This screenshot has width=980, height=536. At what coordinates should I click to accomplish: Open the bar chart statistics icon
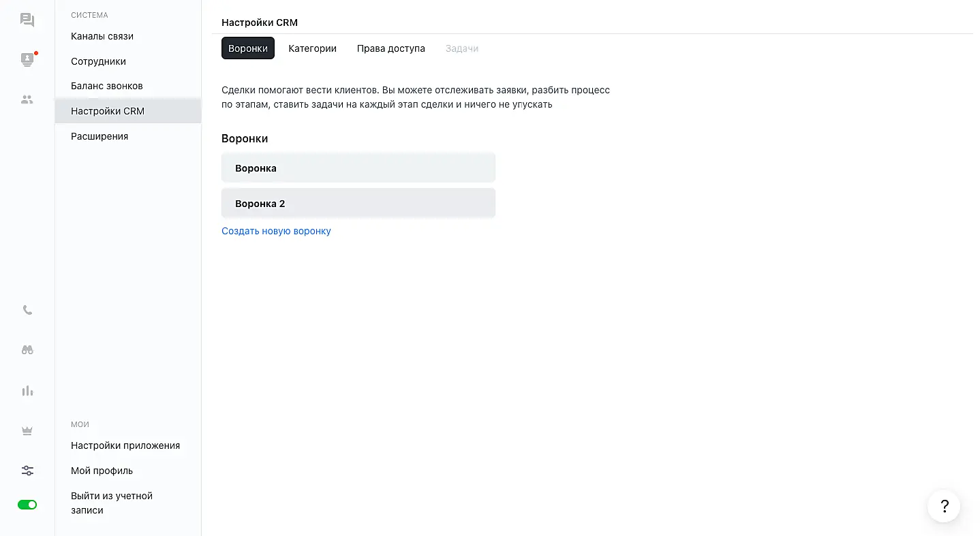tap(27, 391)
